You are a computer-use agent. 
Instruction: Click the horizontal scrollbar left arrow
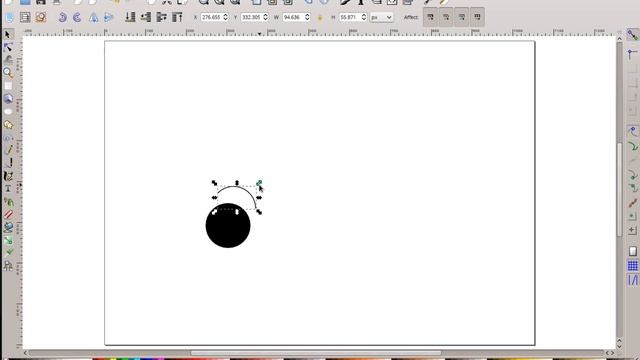(25, 353)
